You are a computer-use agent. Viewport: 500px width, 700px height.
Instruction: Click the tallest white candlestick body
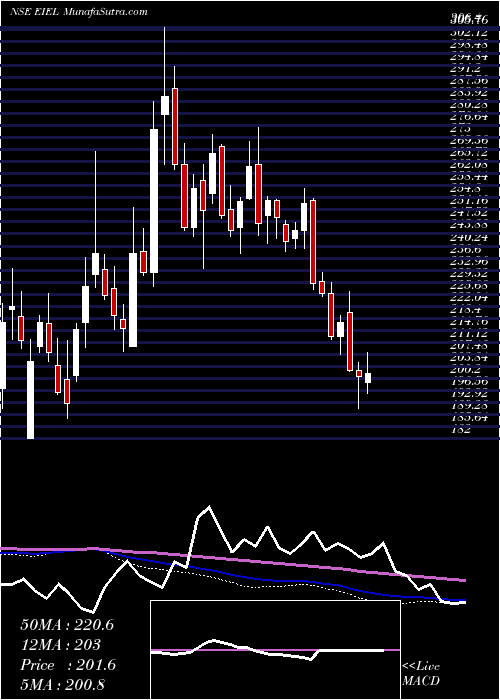(154, 201)
